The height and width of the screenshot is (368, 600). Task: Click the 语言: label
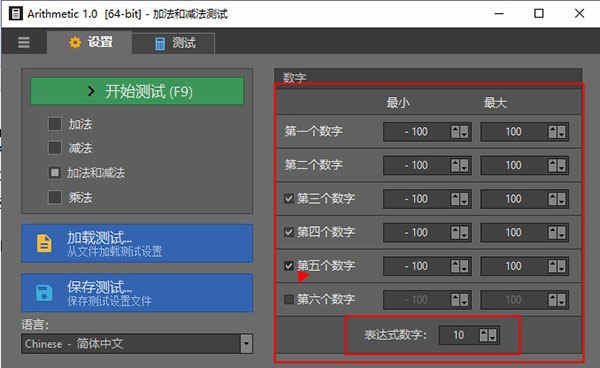[35, 324]
